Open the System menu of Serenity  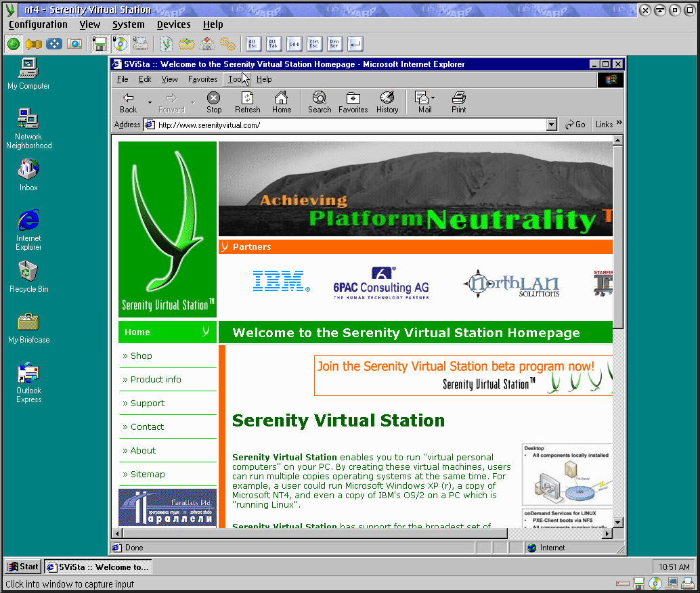pos(128,24)
